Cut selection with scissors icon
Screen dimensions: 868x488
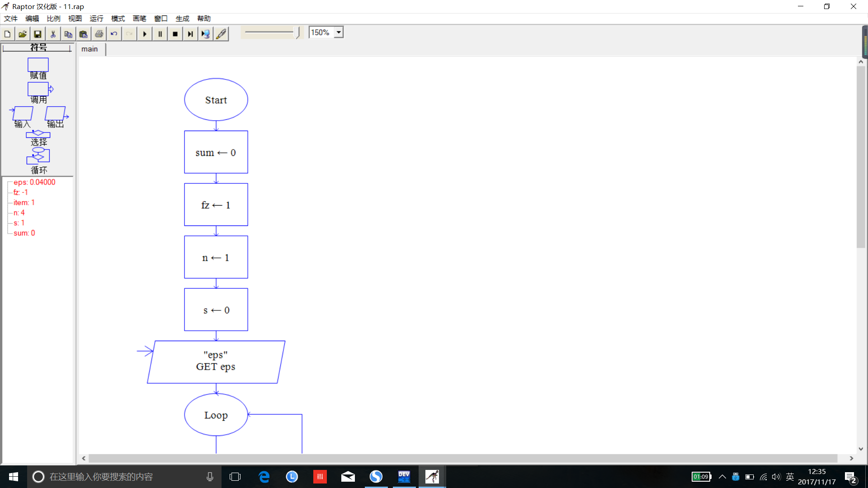click(53, 34)
